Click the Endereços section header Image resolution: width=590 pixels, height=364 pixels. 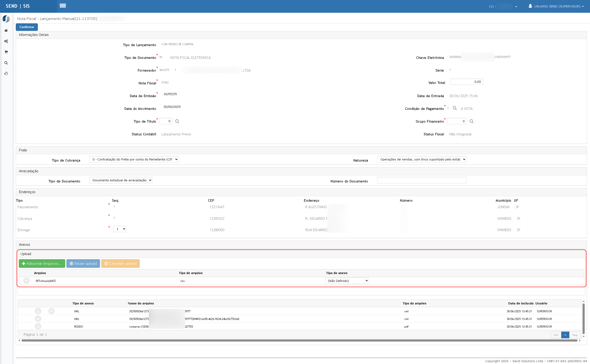(301, 192)
